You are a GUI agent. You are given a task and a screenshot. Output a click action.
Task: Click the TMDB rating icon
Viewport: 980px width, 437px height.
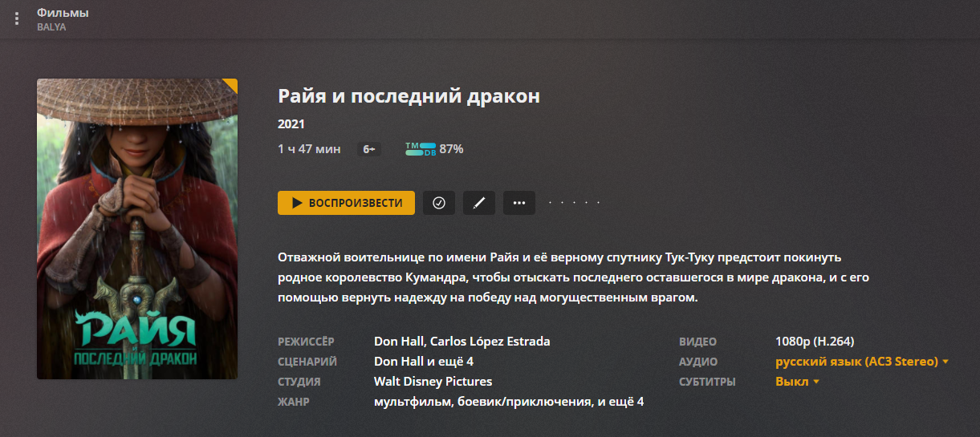coord(421,149)
